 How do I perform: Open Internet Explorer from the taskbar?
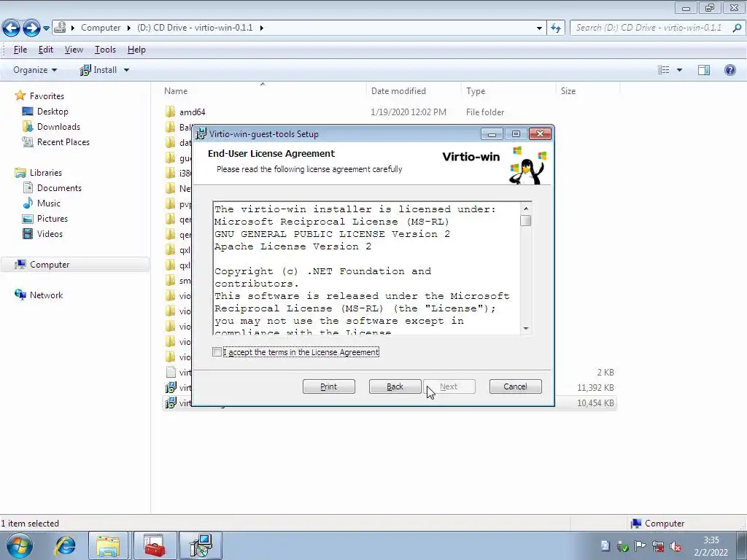65,545
